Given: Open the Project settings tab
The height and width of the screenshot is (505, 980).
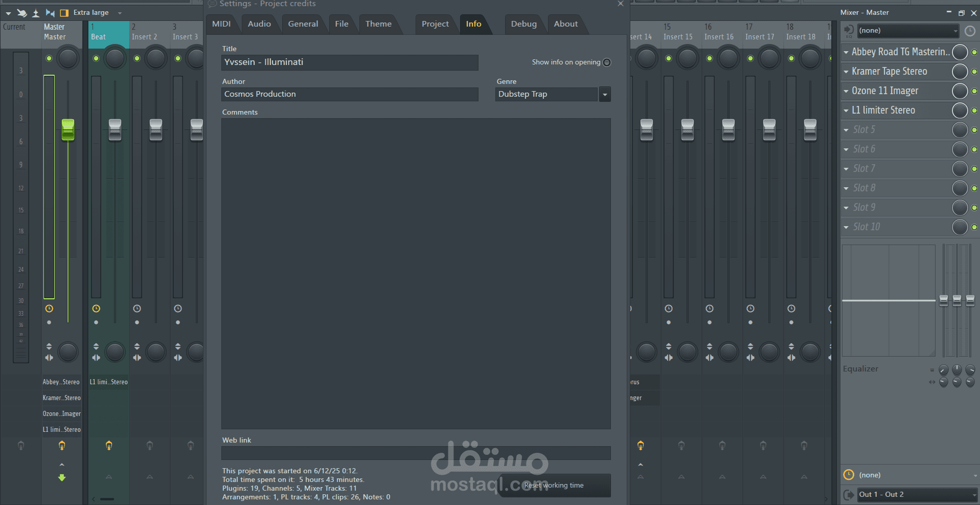Looking at the screenshot, I should click(435, 24).
